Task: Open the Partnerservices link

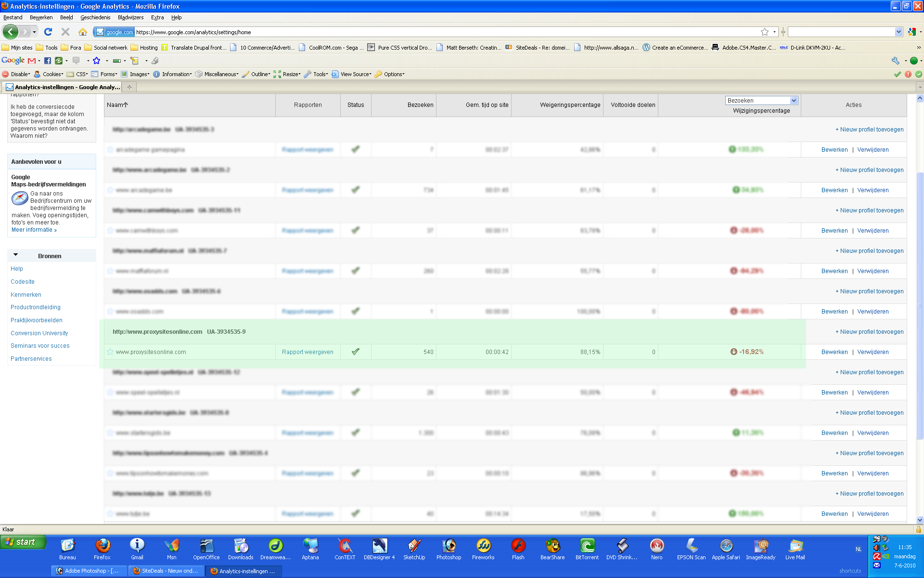Action: (x=31, y=359)
